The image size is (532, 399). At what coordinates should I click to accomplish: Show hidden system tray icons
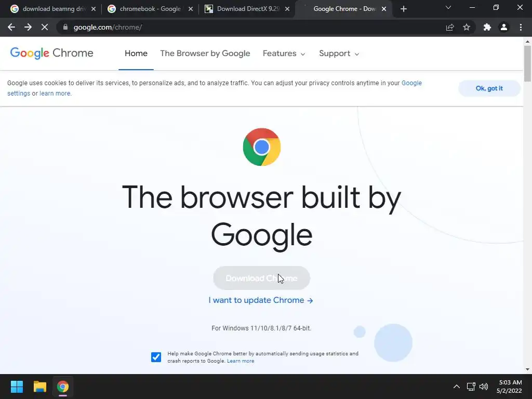(457, 387)
